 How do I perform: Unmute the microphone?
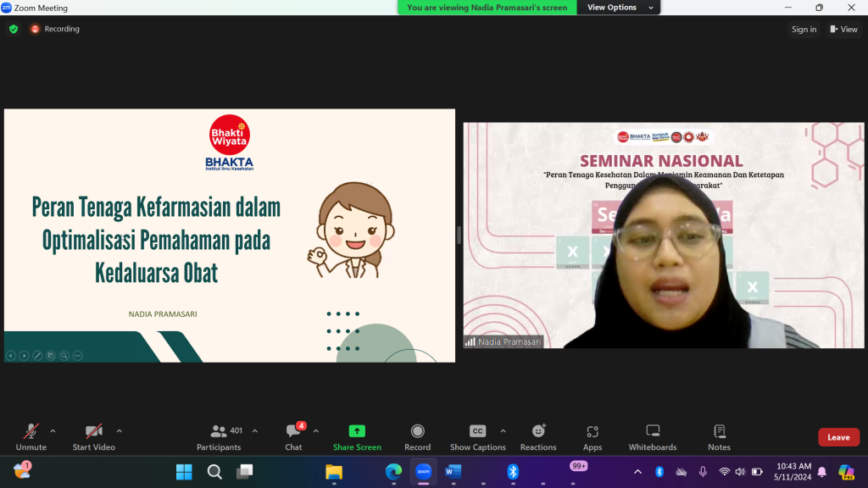click(31, 436)
